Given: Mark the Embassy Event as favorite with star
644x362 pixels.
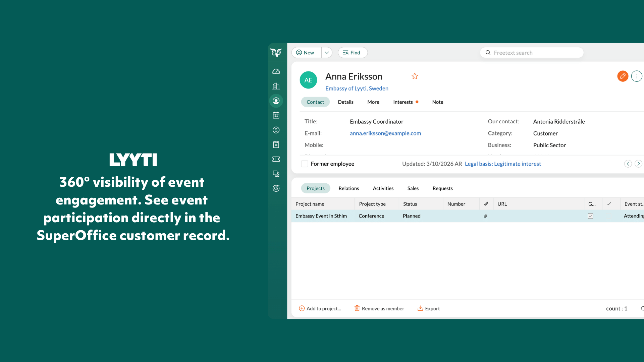Looking at the screenshot, I should pyautogui.click(x=415, y=76).
